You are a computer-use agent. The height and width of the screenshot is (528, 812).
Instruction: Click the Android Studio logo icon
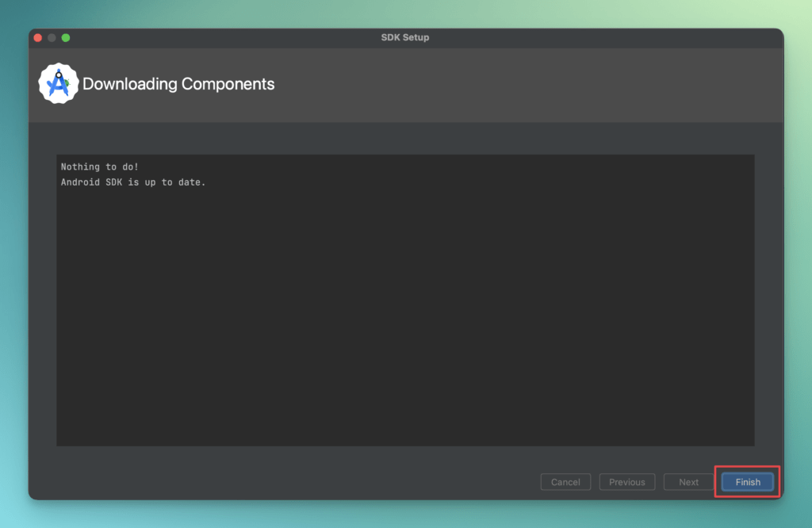[x=59, y=83]
